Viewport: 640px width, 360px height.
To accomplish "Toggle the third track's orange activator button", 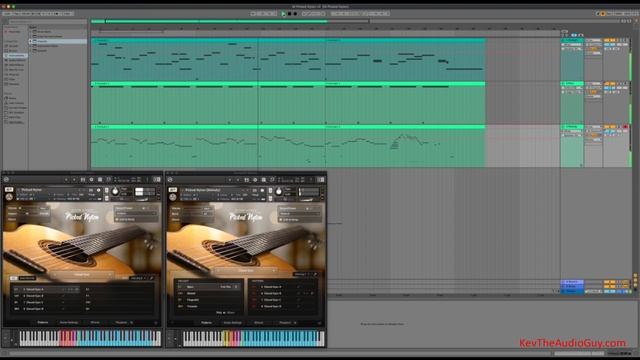I will click(x=607, y=127).
